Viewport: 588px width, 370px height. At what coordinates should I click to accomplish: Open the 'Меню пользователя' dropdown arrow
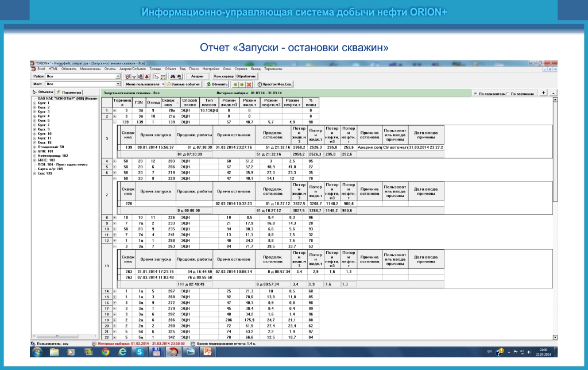tap(163, 84)
